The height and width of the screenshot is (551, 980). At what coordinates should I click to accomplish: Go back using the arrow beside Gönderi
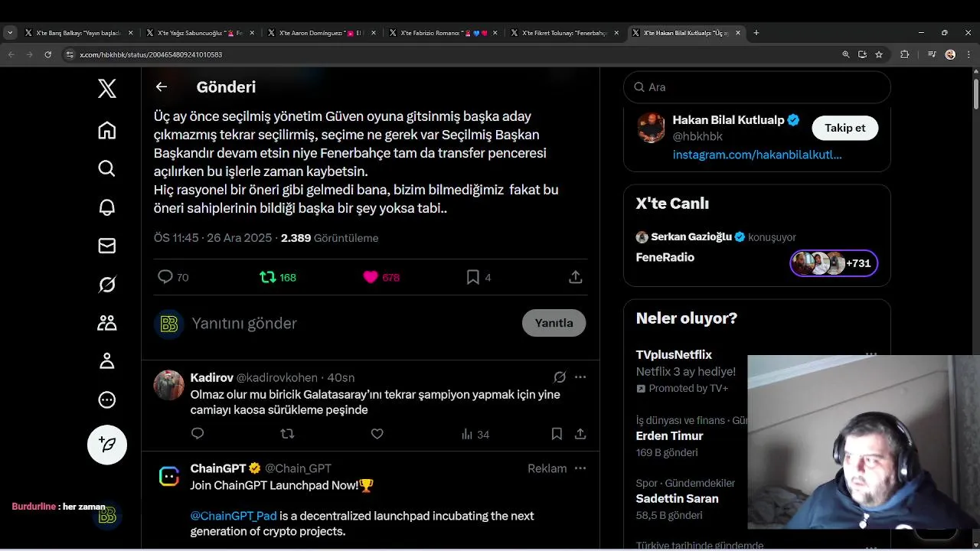pos(162,86)
